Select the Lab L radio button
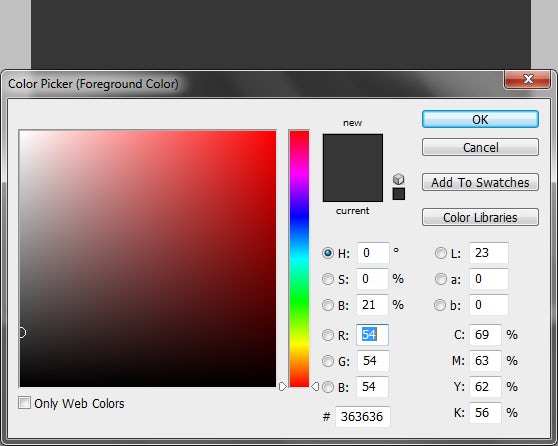The image size is (558, 446). tap(440, 253)
